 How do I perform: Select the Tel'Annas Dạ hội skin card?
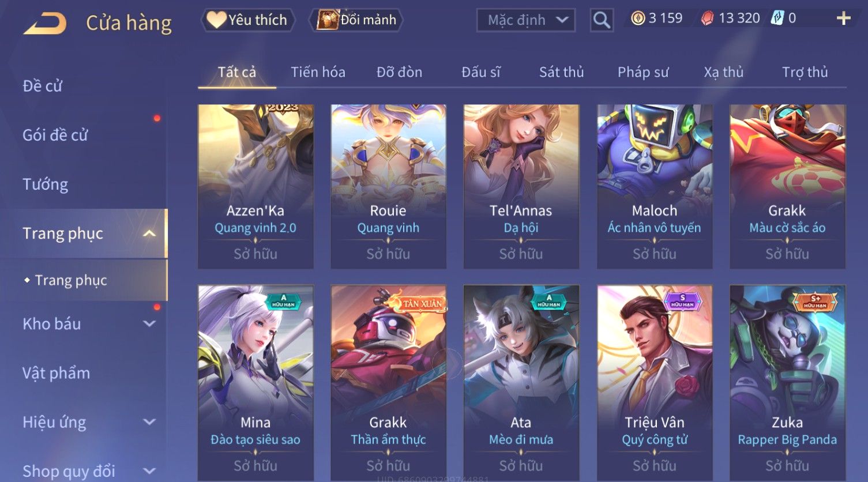click(521, 186)
